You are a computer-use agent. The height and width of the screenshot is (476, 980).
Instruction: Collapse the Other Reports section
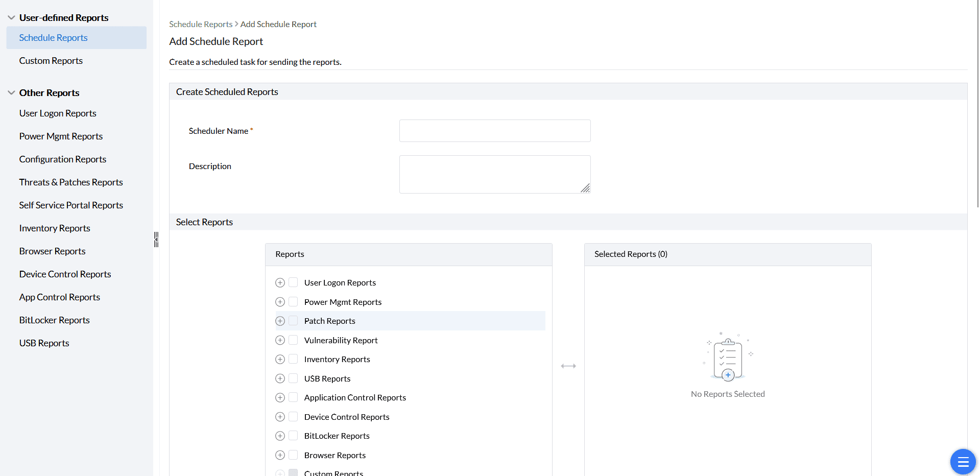(11, 93)
